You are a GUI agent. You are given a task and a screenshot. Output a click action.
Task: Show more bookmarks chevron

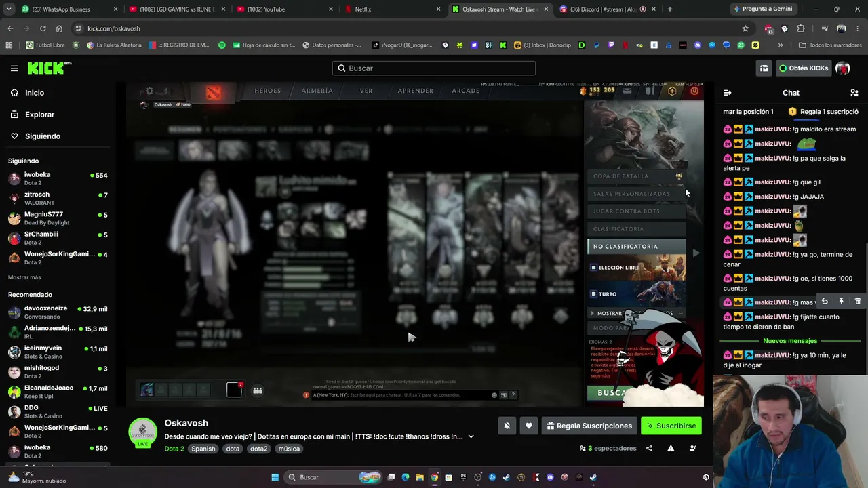[781, 45]
